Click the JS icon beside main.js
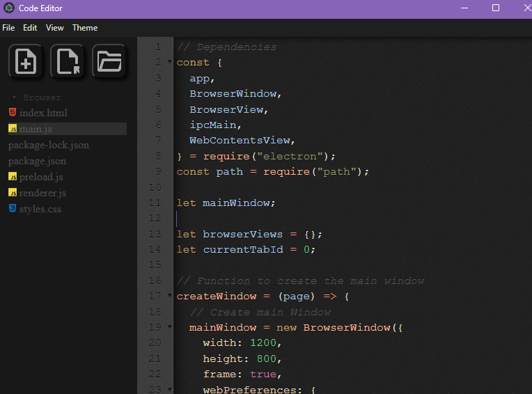This screenshot has width=532, height=394. tap(13, 129)
